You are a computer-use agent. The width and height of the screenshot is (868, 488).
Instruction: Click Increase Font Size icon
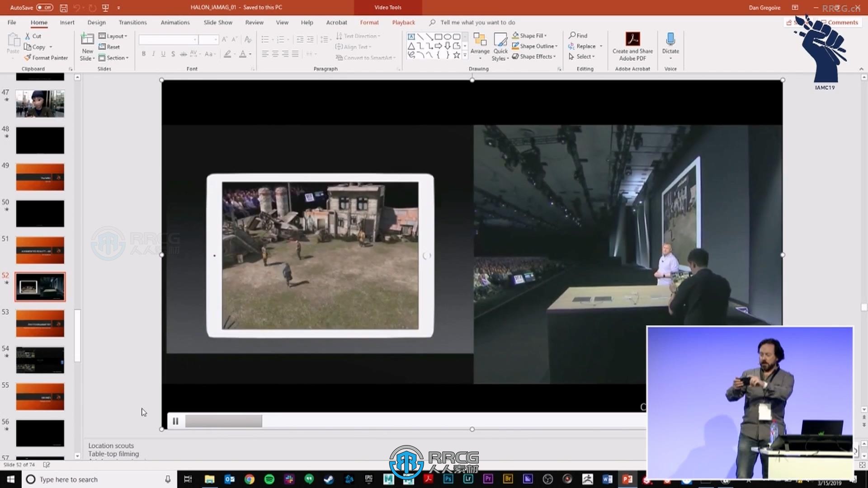click(x=225, y=40)
